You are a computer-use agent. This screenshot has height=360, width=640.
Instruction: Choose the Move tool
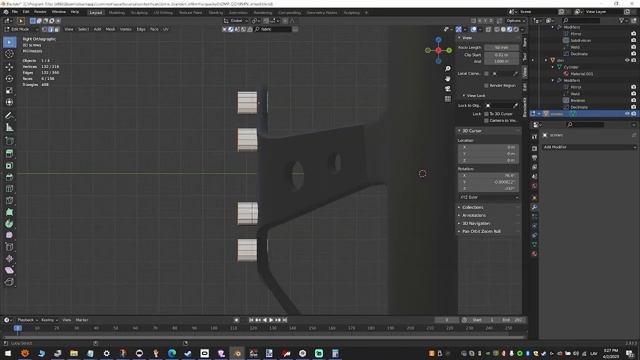point(9,67)
